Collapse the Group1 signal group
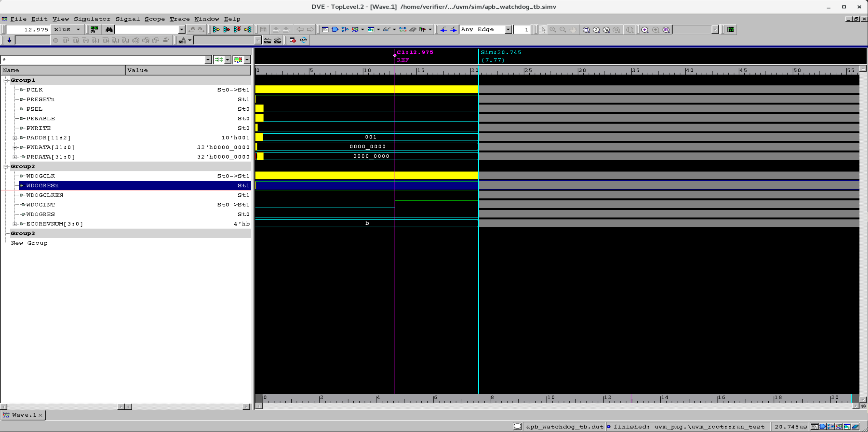 tap(6, 80)
